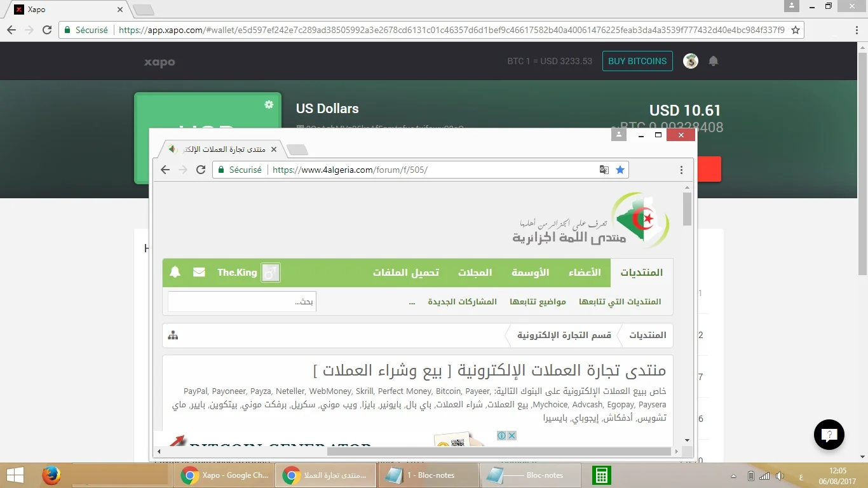The width and height of the screenshot is (868, 488).
Task: Open the forum sitemap hierarchy icon
Action: tap(173, 335)
